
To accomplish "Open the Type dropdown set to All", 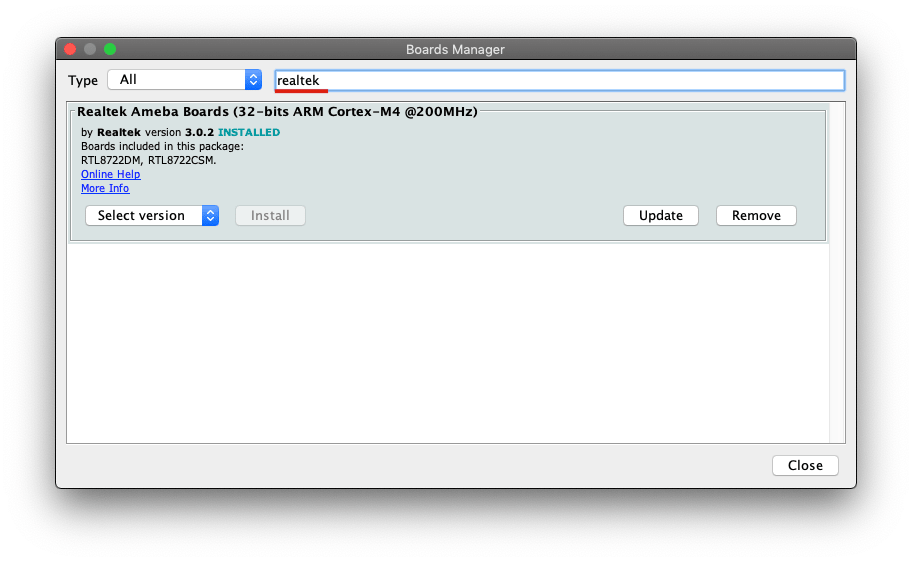I will click(184, 80).
